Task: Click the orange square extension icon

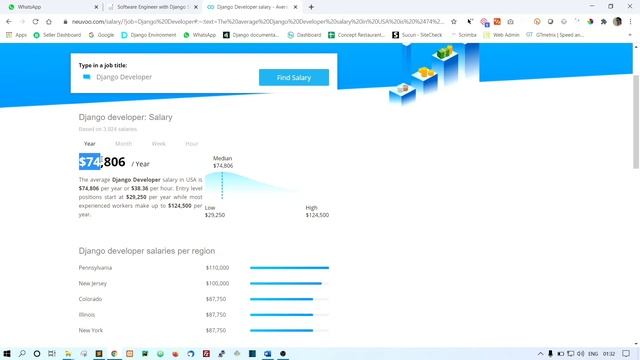Action: tap(497, 22)
